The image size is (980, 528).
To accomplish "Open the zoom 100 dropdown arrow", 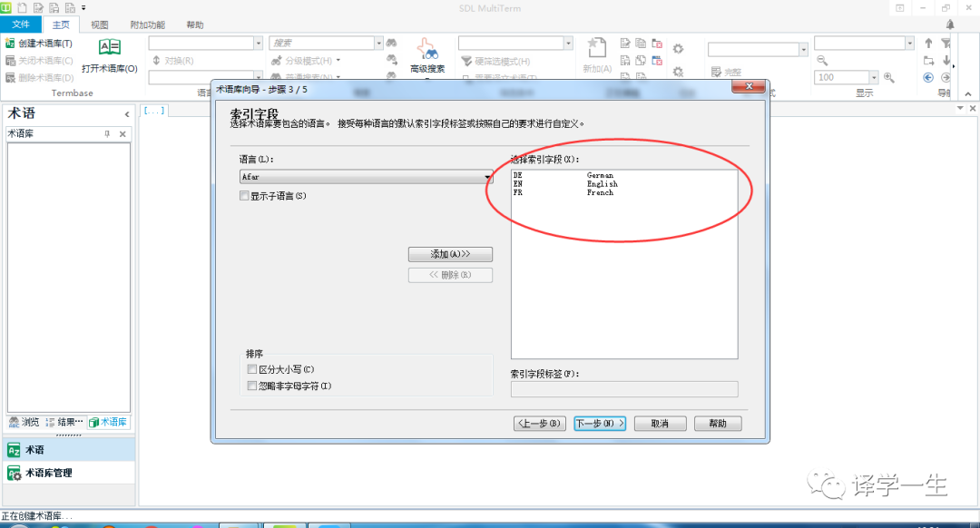I will click(874, 77).
